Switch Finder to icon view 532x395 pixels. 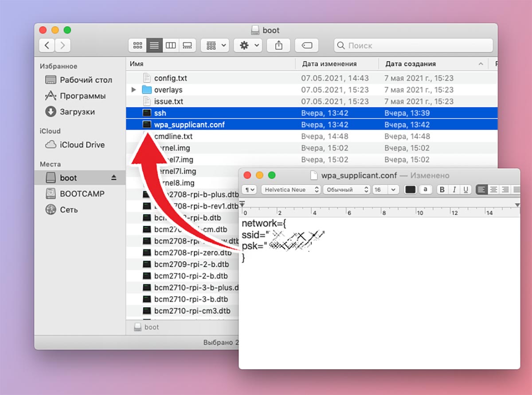tap(137, 45)
